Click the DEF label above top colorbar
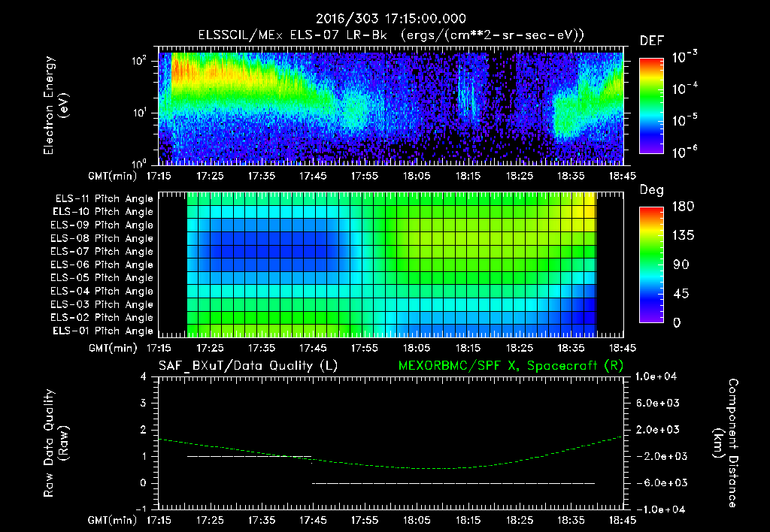 coord(652,41)
